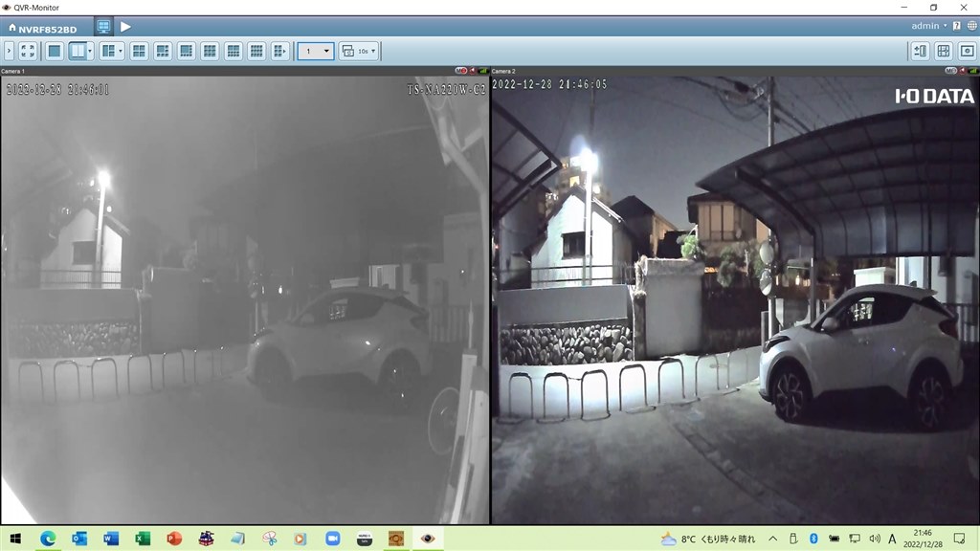Screen dimensions: 980x551
Task: Open the snapshot capture tool
Action: (x=967, y=51)
